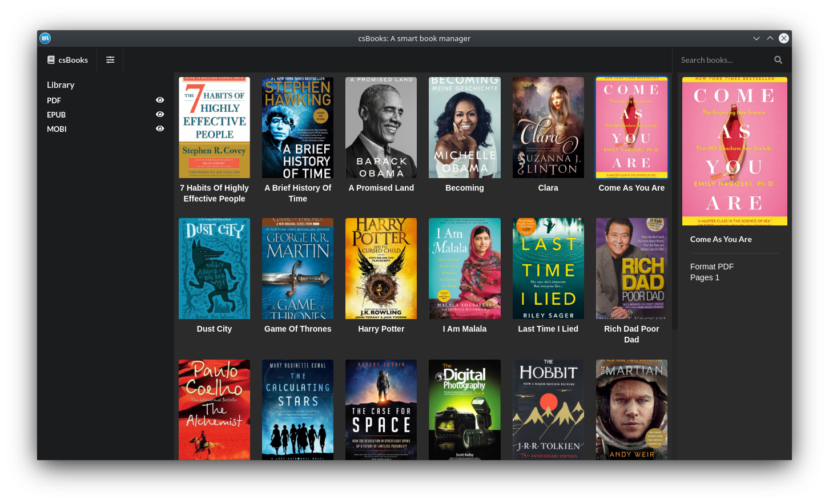Click the Harry Potter title label
This screenshot has height=504, width=829.
[x=381, y=329]
